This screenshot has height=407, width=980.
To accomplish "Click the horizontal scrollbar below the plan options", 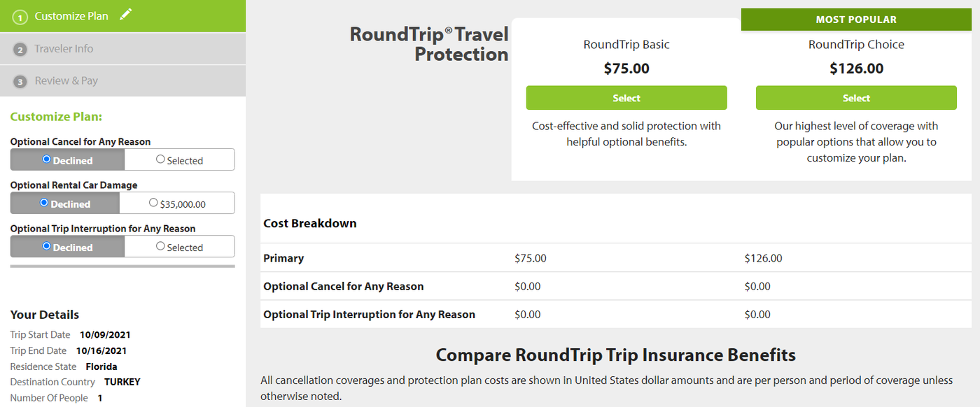I will click(122, 266).
